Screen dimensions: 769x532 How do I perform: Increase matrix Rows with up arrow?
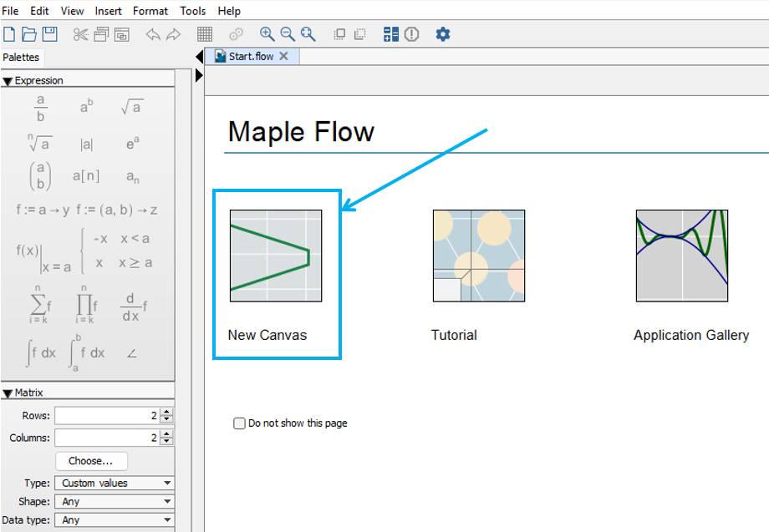pyautogui.click(x=166, y=412)
